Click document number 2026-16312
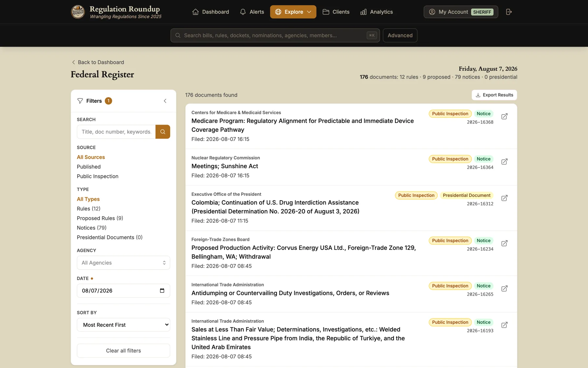Screen dimensions: 588x368 (480, 203)
